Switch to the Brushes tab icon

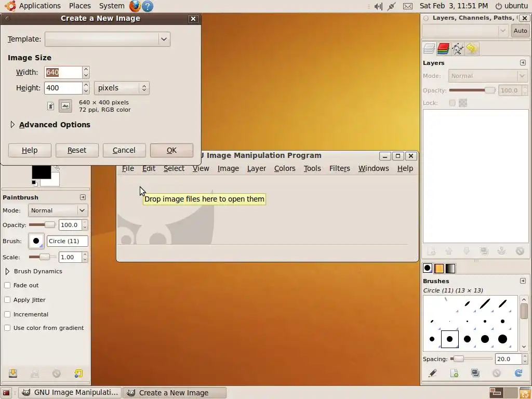click(428, 268)
